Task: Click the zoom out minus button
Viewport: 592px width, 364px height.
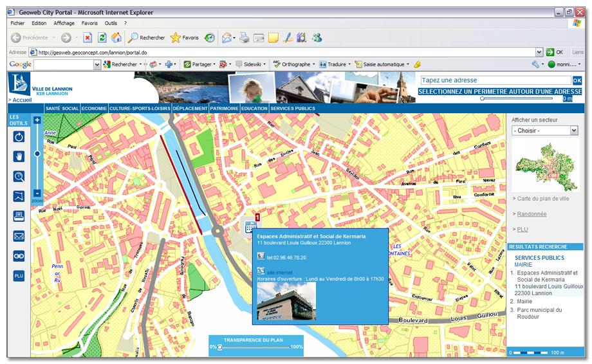Action: (37, 193)
